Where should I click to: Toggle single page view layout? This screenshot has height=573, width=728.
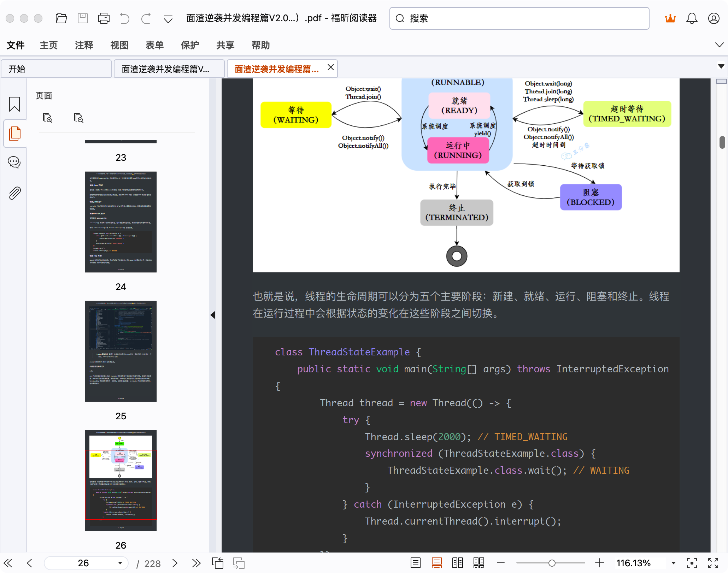pos(416,563)
